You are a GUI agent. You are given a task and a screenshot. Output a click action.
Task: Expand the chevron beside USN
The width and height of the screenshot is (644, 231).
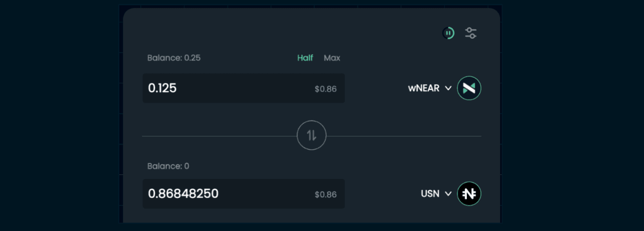pos(448,194)
